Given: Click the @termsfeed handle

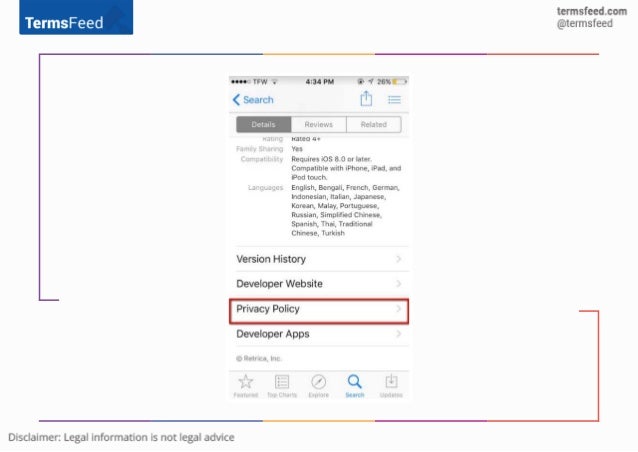Looking at the screenshot, I should tap(585, 24).
